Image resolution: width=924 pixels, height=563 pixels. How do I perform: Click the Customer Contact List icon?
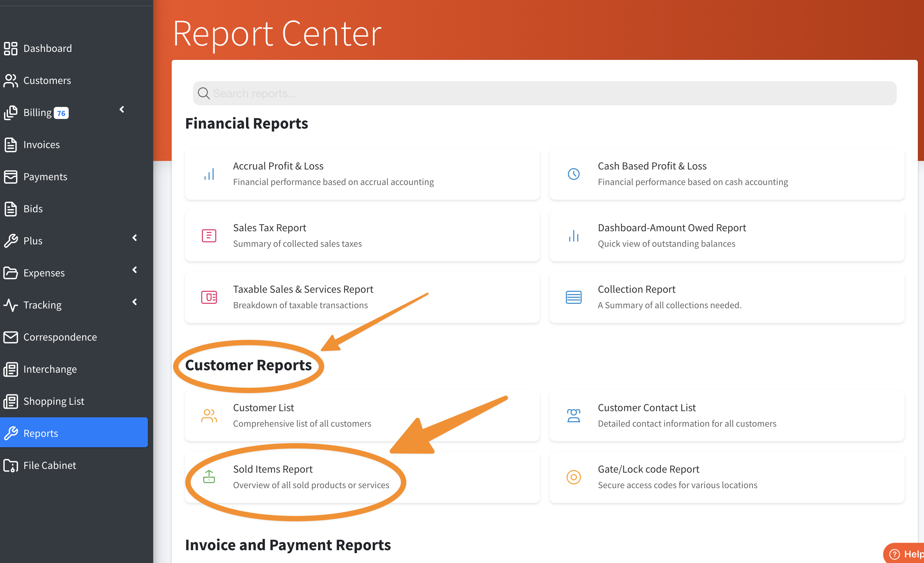click(x=573, y=416)
